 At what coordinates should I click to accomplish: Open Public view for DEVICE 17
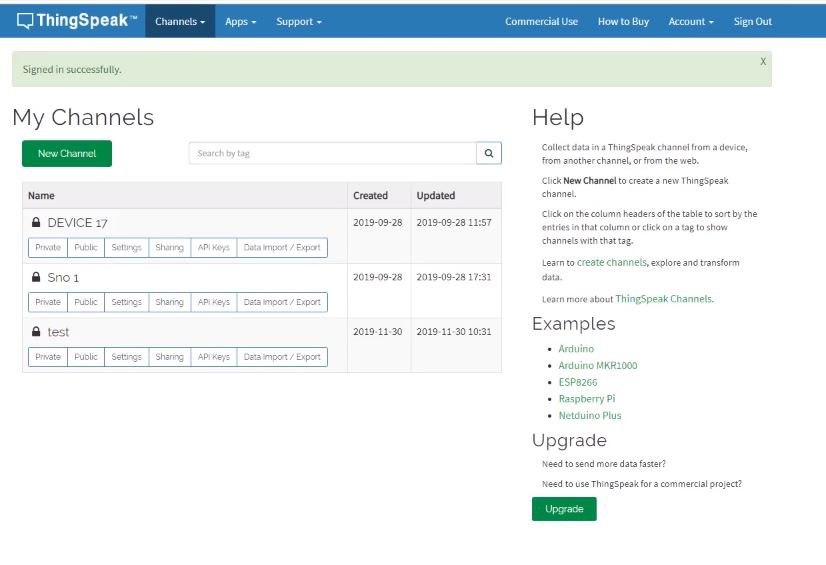pos(86,247)
